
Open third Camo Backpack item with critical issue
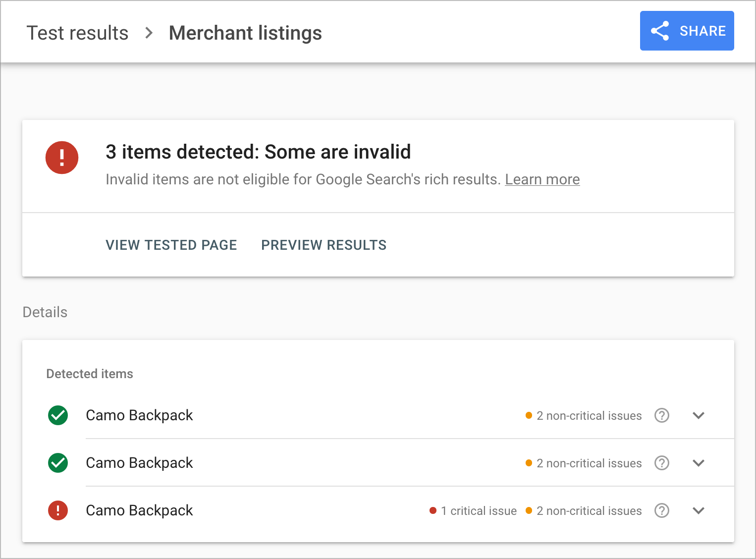click(378, 510)
